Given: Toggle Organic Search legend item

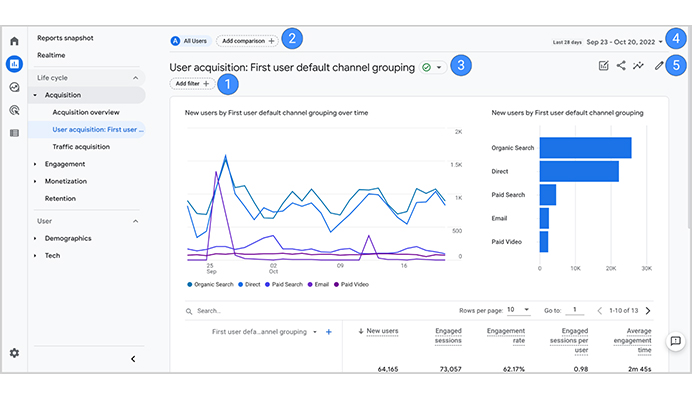Looking at the screenshot, I should [x=210, y=284].
